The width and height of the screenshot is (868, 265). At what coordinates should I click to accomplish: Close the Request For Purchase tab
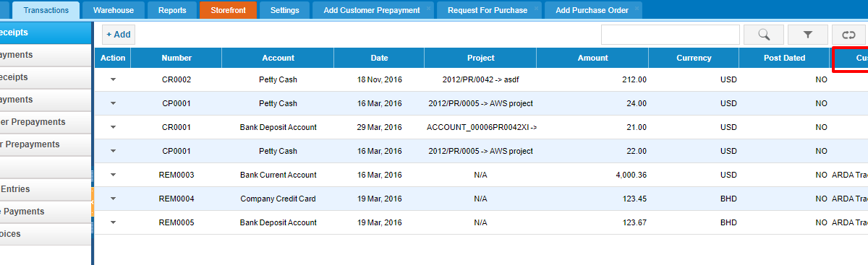click(x=537, y=6)
